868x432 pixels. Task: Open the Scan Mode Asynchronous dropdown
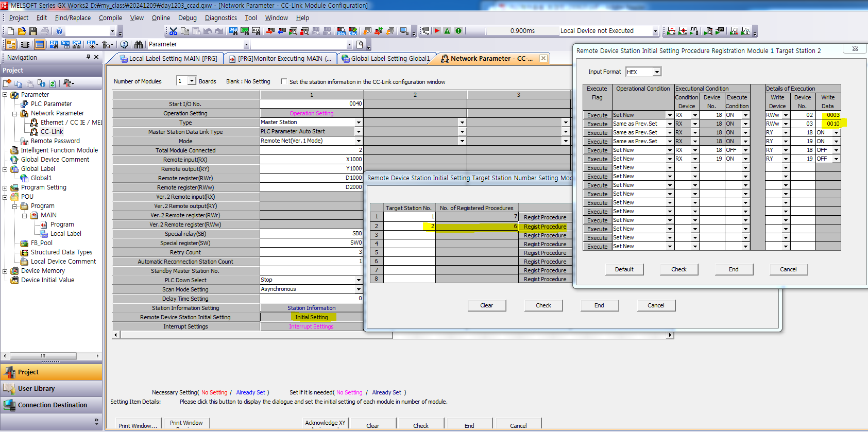click(x=359, y=289)
